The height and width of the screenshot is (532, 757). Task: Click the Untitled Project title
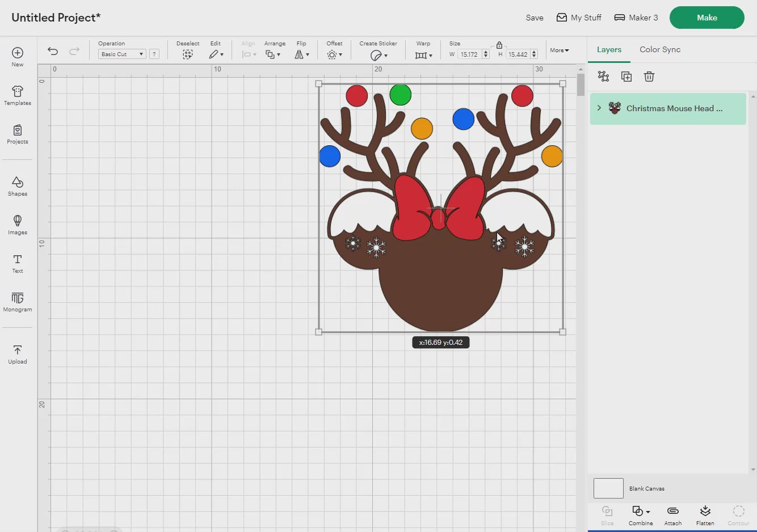56,18
